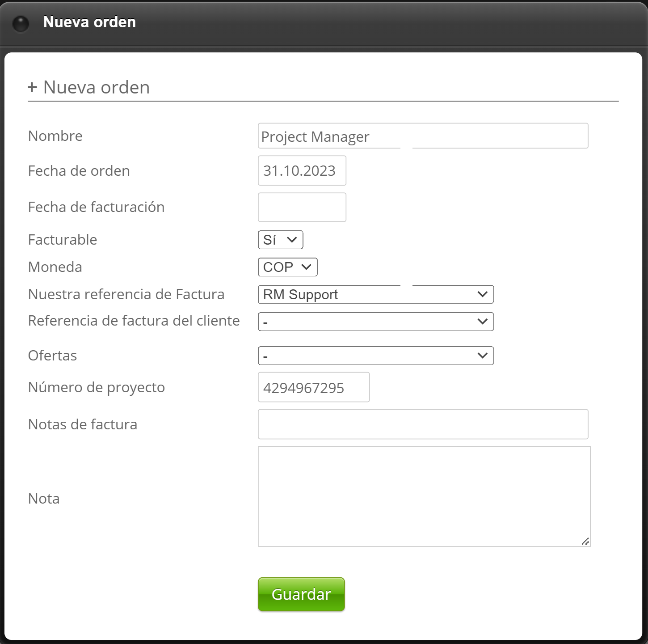Focus the Nombre field containing Project Manager

[422, 136]
